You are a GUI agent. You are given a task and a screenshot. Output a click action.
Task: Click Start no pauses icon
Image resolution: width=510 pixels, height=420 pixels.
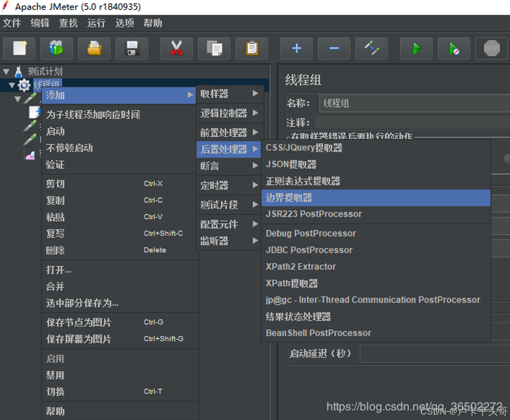(454, 49)
